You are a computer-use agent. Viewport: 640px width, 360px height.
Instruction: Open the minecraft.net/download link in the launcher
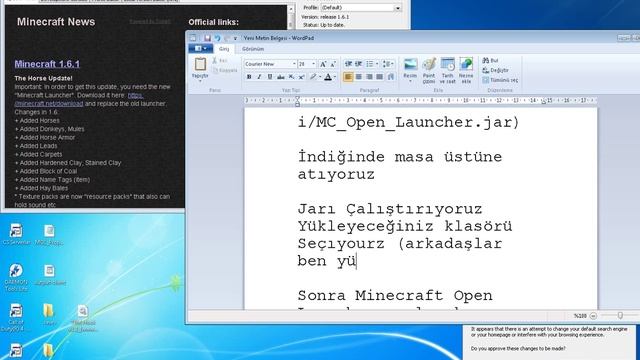point(49,104)
